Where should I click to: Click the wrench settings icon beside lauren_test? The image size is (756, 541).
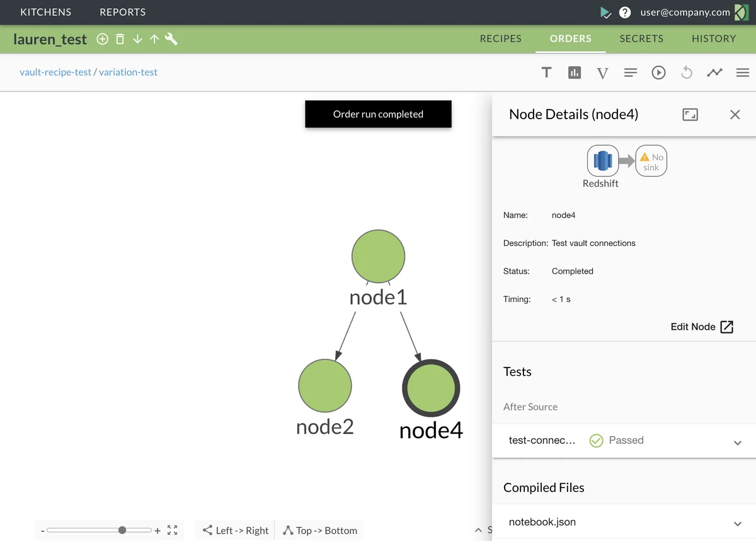coord(171,39)
